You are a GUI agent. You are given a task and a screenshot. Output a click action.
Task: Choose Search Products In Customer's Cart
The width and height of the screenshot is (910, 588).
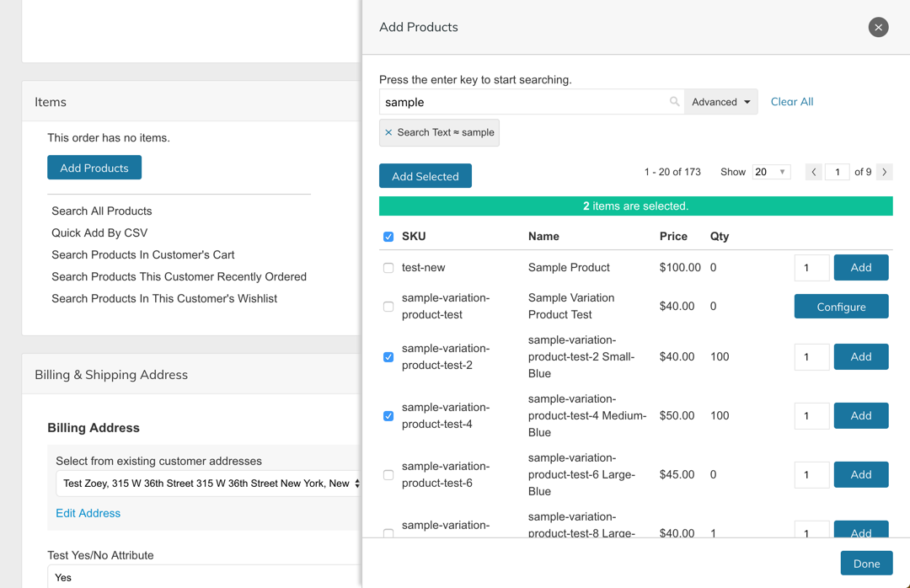point(143,254)
